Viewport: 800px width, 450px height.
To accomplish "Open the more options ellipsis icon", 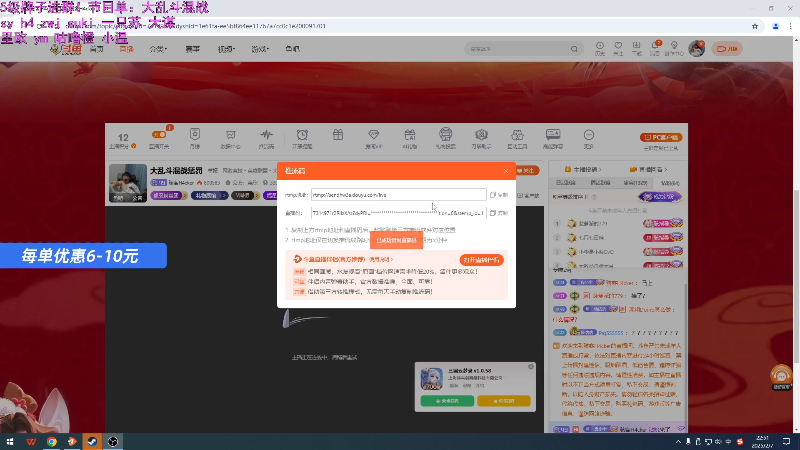I will click(x=588, y=138).
